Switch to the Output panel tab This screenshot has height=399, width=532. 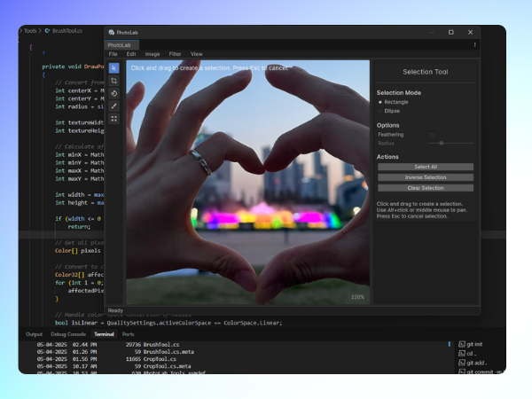pyautogui.click(x=34, y=334)
